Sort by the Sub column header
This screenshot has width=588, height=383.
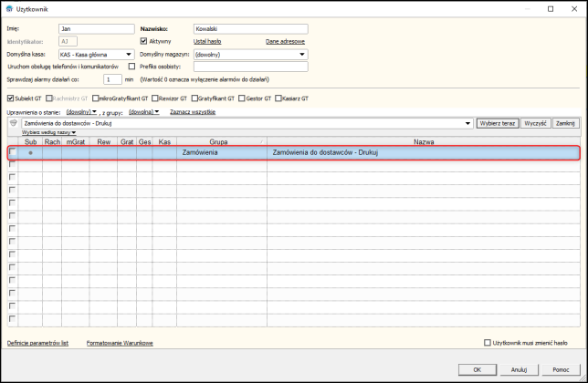click(x=30, y=142)
